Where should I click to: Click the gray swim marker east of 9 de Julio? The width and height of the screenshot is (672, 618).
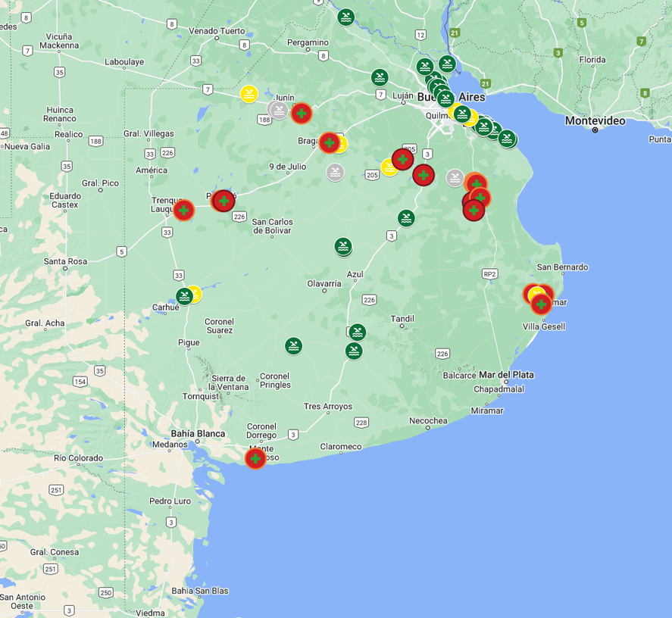tap(335, 173)
